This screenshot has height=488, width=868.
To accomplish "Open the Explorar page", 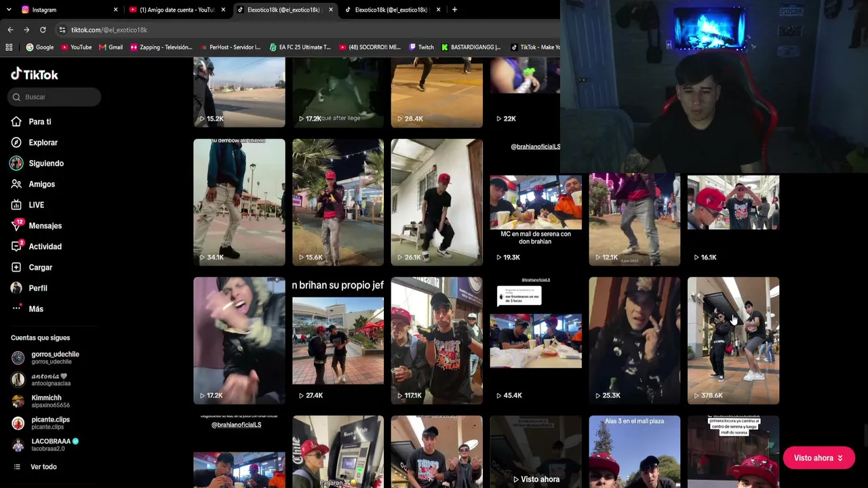I will click(x=43, y=143).
